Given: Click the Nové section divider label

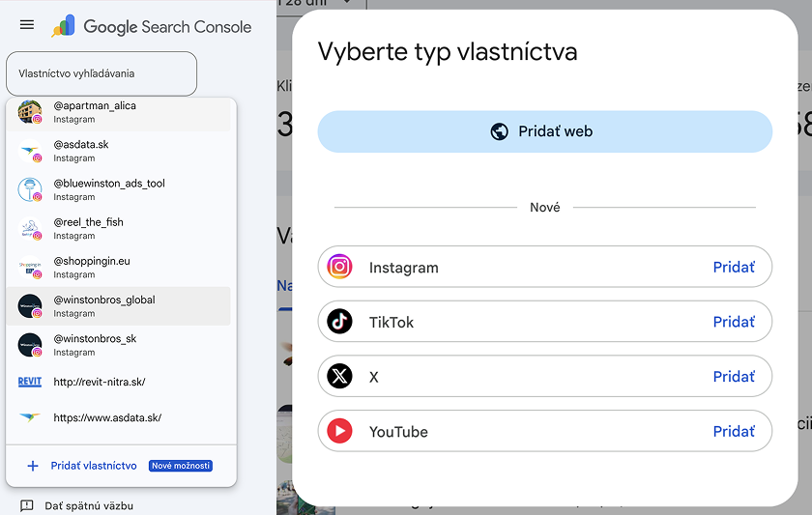Looking at the screenshot, I should point(545,207).
